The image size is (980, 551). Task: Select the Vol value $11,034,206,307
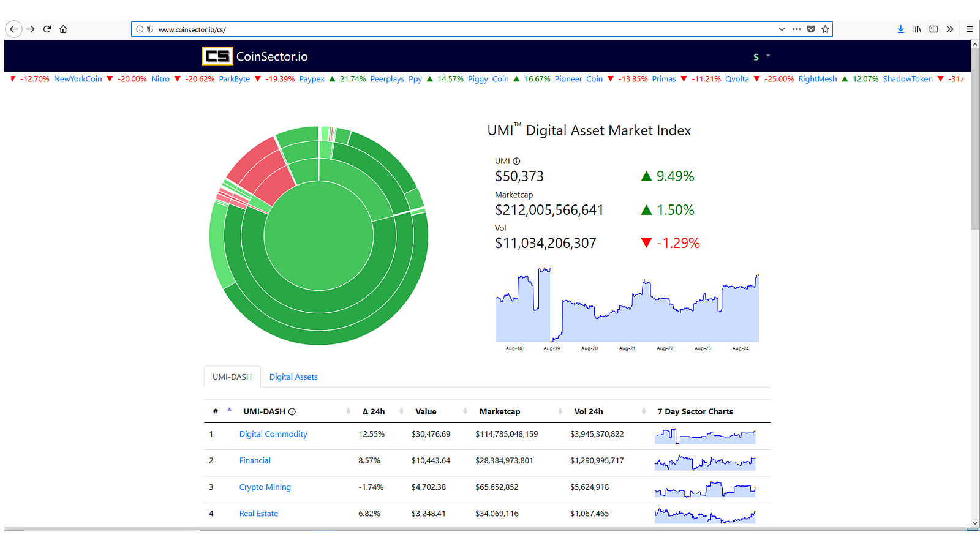click(546, 243)
